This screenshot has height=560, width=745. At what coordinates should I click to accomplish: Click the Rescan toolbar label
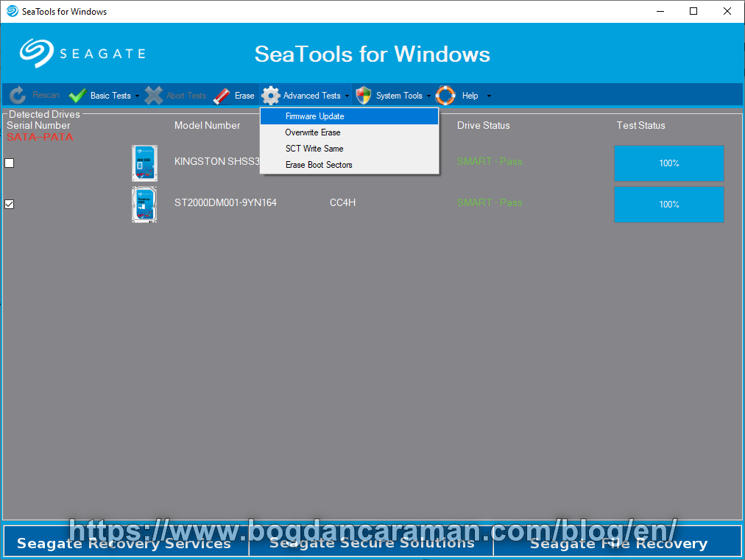tap(46, 95)
